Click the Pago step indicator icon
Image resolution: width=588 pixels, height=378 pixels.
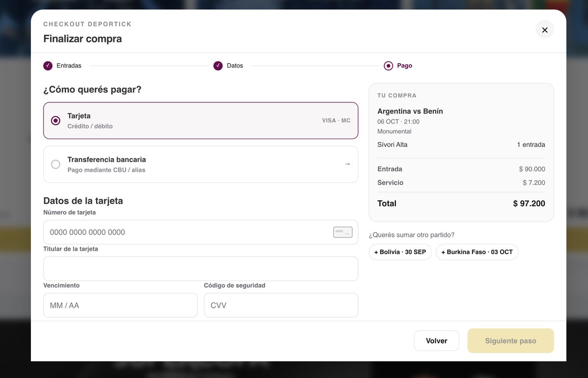click(x=389, y=66)
